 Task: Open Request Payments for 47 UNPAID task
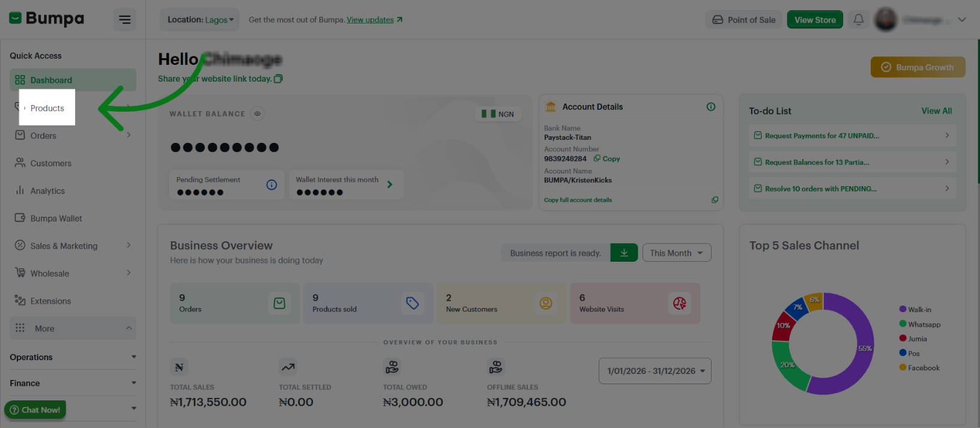tap(852, 136)
